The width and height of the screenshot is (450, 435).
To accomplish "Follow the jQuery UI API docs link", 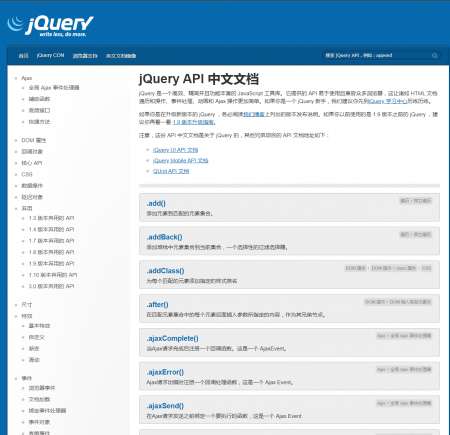I will [x=175, y=150].
